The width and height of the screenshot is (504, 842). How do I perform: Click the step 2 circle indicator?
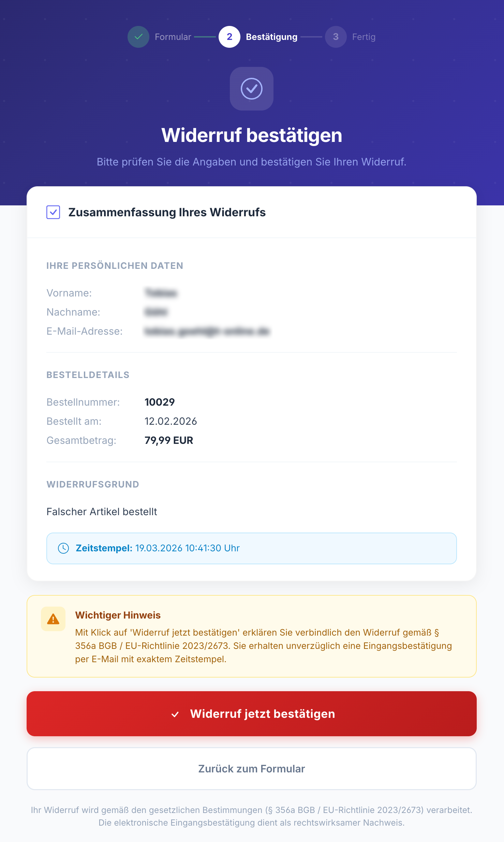click(229, 37)
